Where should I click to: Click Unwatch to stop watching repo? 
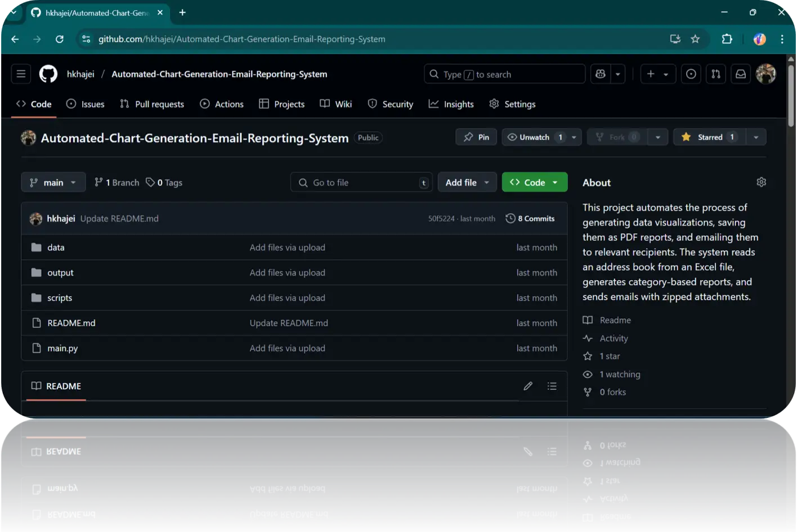pos(534,137)
